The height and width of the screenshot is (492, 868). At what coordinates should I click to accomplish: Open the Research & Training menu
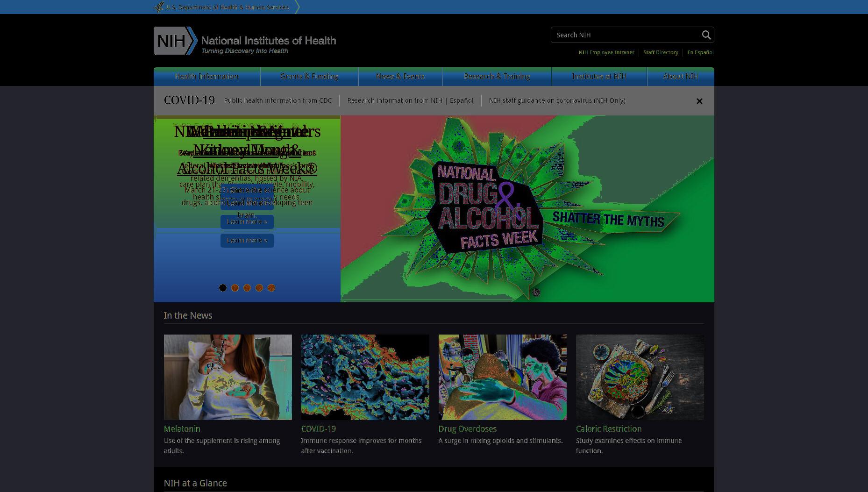tap(497, 77)
